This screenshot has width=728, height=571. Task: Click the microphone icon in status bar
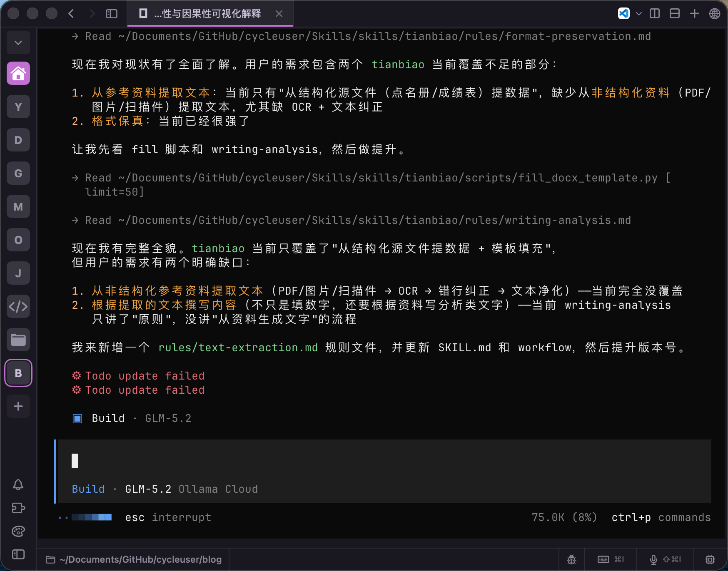[x=654, y=559]
